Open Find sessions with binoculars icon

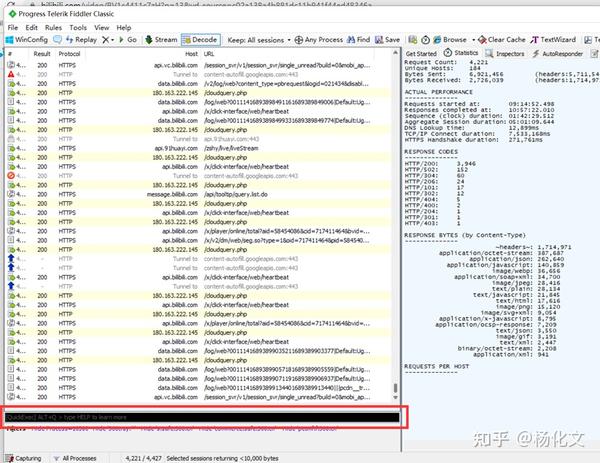359,40
